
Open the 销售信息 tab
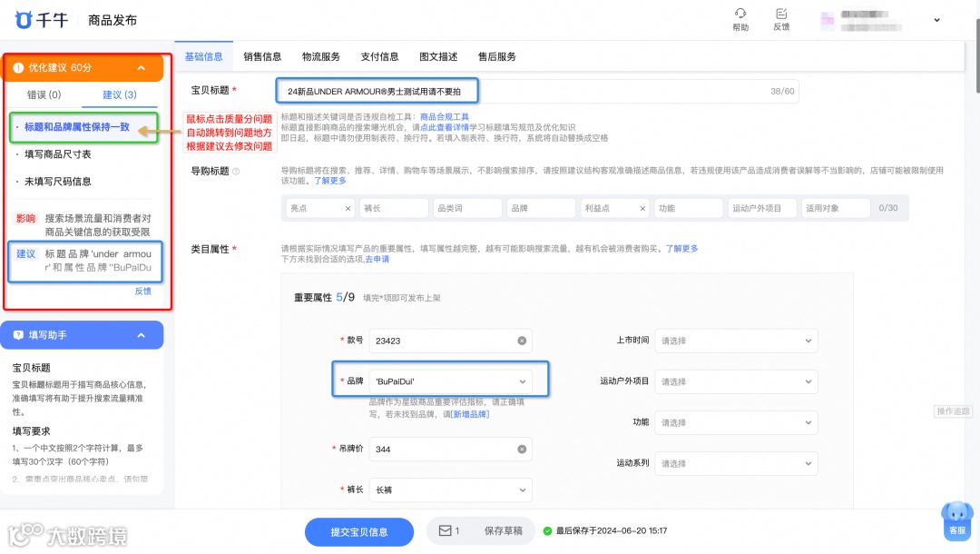[x=262, y=56]
